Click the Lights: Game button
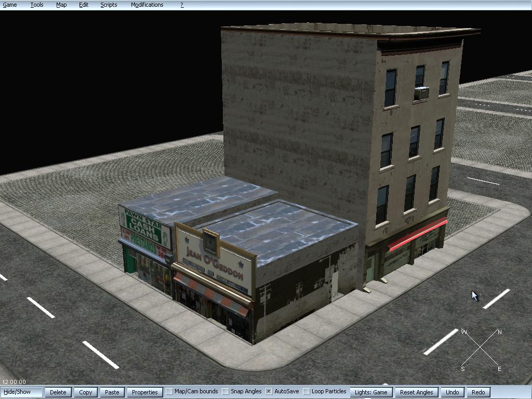Viewport: 532px width, 399px height. click(x=371, y=392)
